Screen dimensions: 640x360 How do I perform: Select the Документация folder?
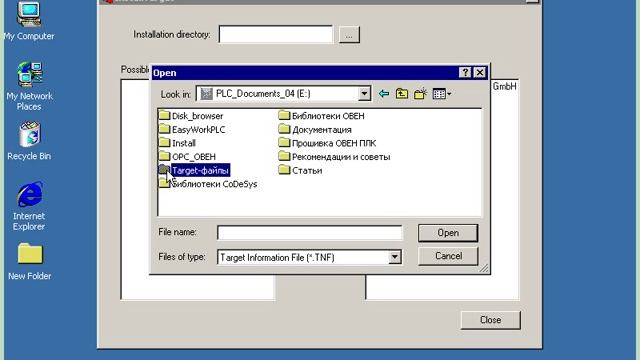tap(315, 129)
